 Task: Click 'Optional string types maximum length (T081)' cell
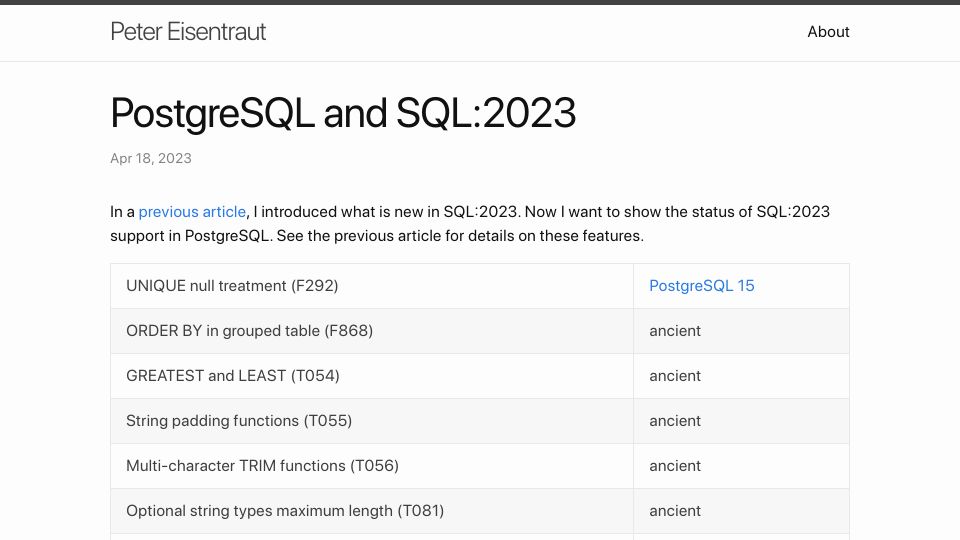pos(372,511)
